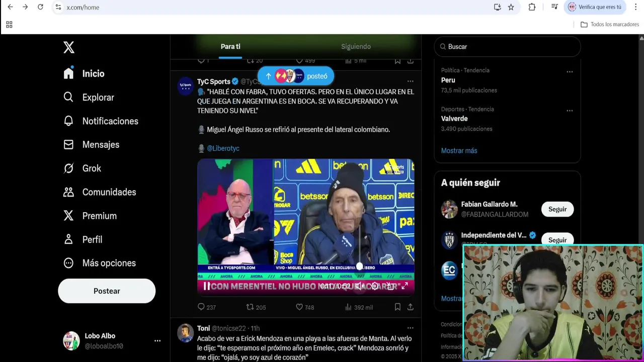Screen dimensions: 644x362
Task: Expand Más opciones in the sidebar
Action: coord(100,263)
